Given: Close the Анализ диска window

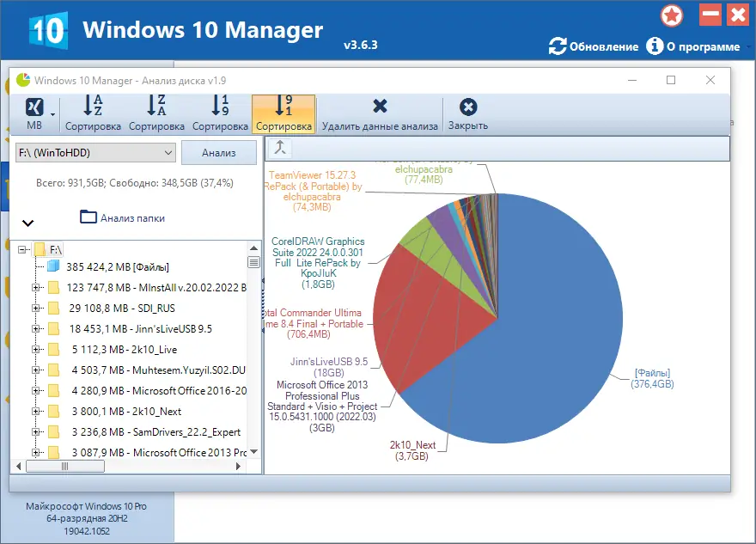Looking at the screenshot, I should pyautogui.click(x=710, y=80).
